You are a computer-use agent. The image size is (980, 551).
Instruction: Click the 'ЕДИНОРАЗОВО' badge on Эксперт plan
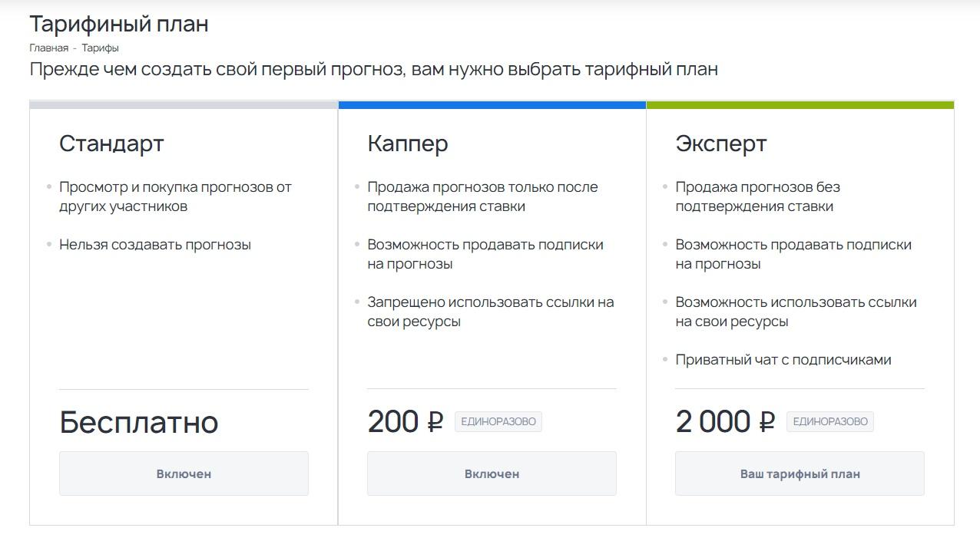pyautogui.click(x=829, y=421)
